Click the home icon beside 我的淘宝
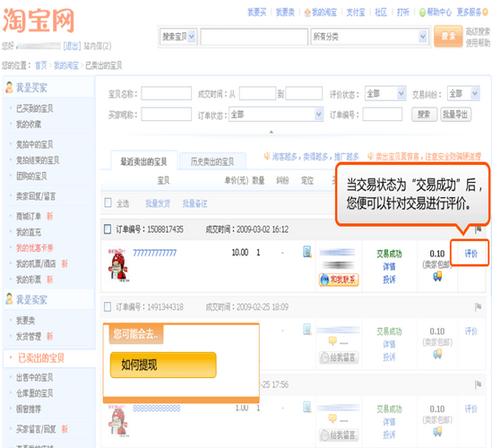 tap(308, 13)
